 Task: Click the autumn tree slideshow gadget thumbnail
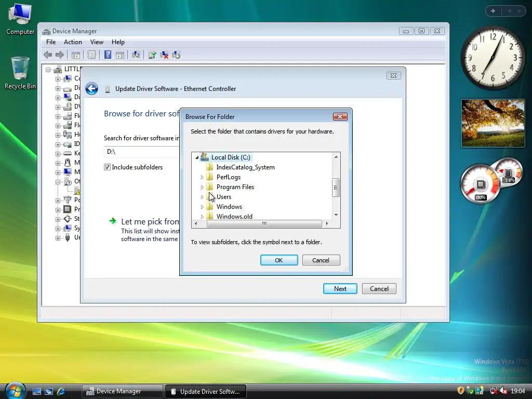[493, 123]
